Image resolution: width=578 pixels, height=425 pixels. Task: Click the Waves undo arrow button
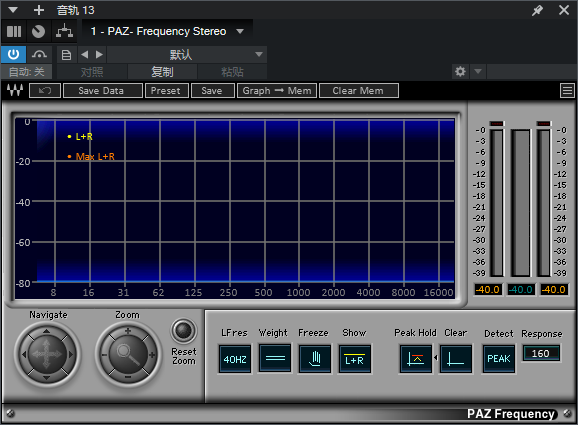45,91
